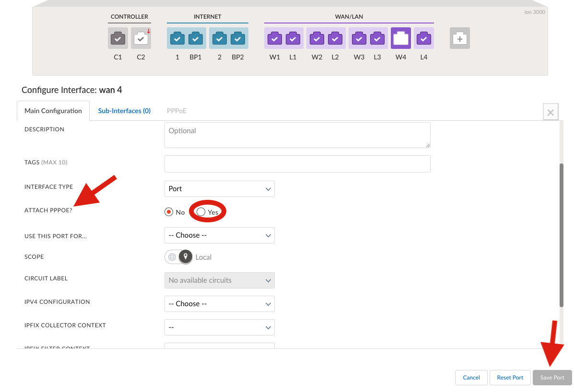The width and height of the screenshot is (574, 392).
Task: Select WAN port W3 icon
Action: pos(359,38)
